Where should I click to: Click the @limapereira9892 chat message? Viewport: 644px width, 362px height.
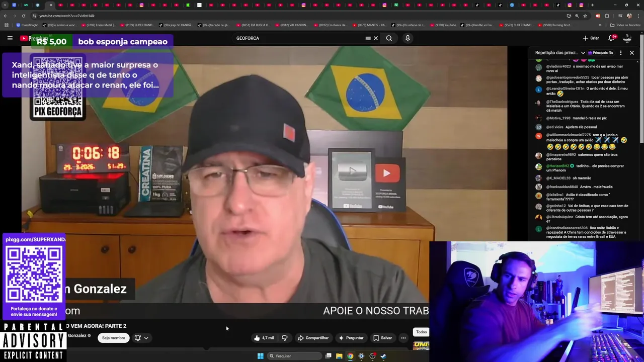click(x=583, y=157)
